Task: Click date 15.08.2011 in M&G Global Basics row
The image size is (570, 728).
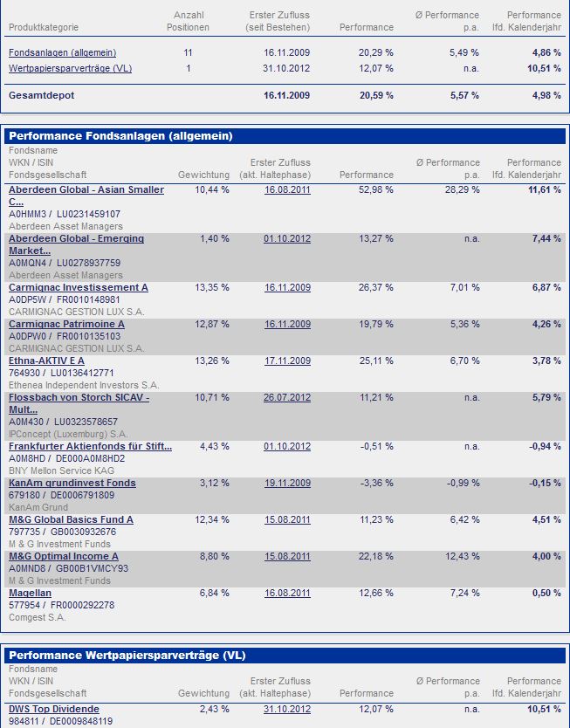Action: [287, 519]
